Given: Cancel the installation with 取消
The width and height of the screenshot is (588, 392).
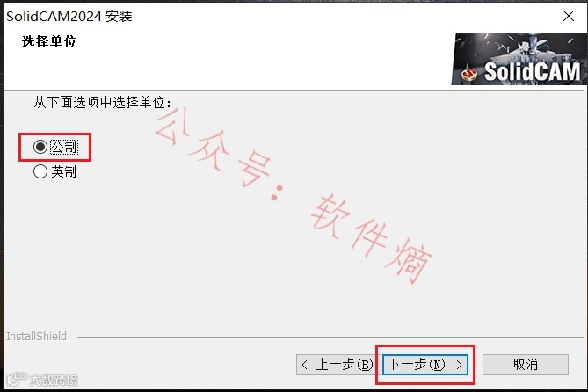Looking at the screenshot, I should pos(525,364).
